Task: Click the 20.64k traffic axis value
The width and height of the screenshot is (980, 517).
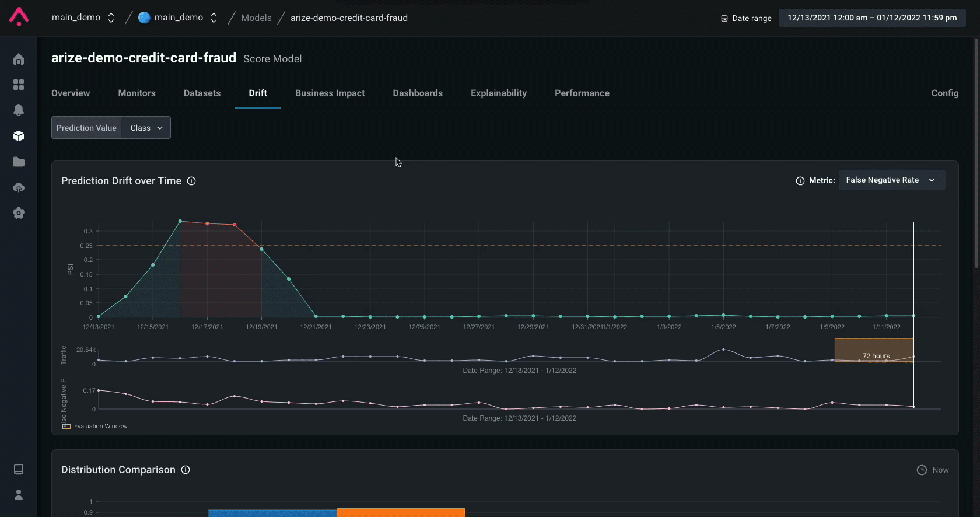Action: [x=86, y=350]
